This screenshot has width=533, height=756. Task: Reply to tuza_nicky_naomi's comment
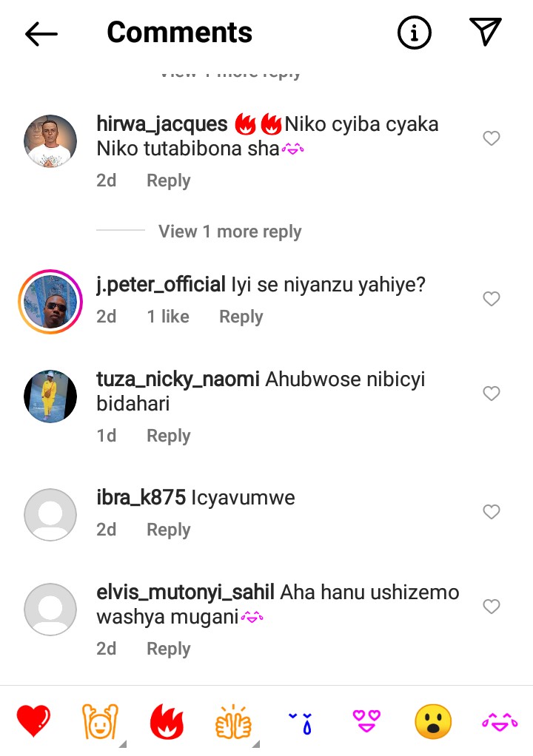[168, 436]
